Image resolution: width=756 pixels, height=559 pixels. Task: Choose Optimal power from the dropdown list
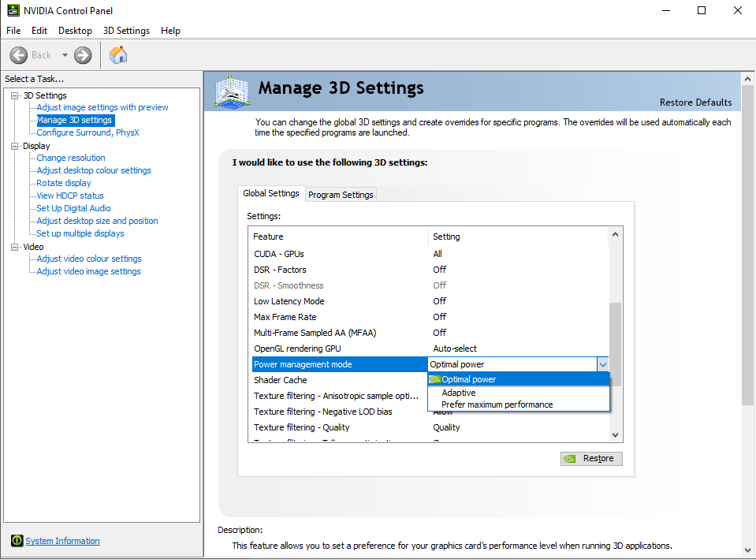click(x=519, y=379)
